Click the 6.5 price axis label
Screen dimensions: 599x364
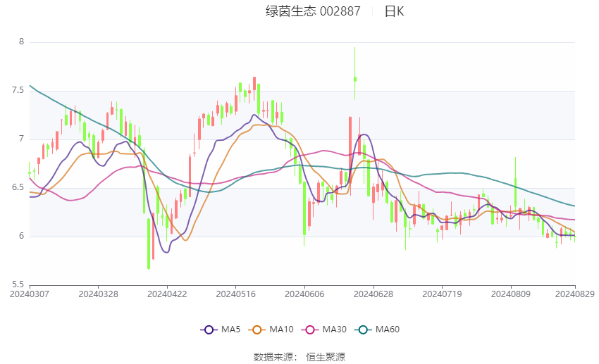(x=18, y=187)
